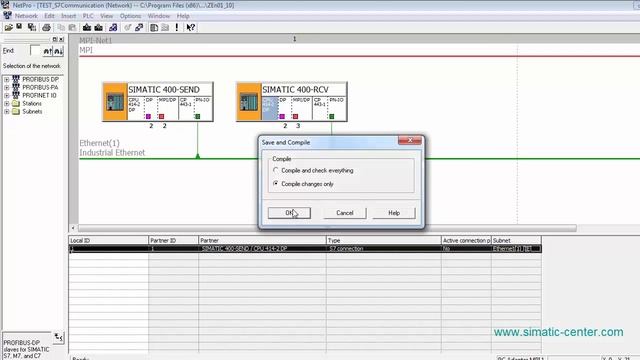The height and width of the screenshot is (360, 640).
Task: Click Cancel in Save and Compile dialog
Action: point(345,213)
